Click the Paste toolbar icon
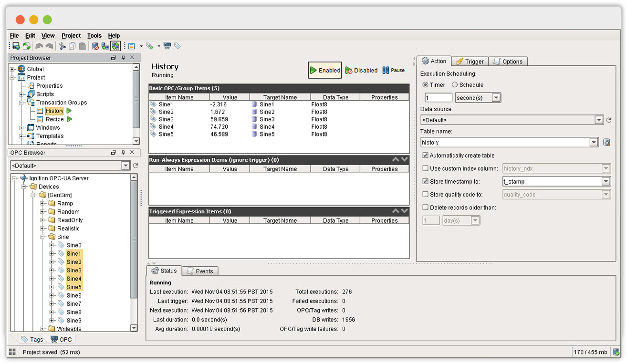Screen dimensions: 627x364 [x=82, y=46]
